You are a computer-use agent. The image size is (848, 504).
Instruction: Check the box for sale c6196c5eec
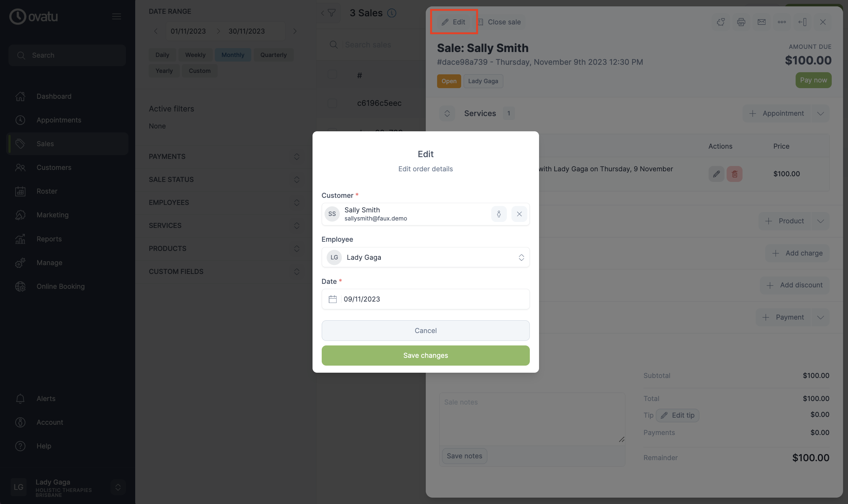[x=332, y=103]
